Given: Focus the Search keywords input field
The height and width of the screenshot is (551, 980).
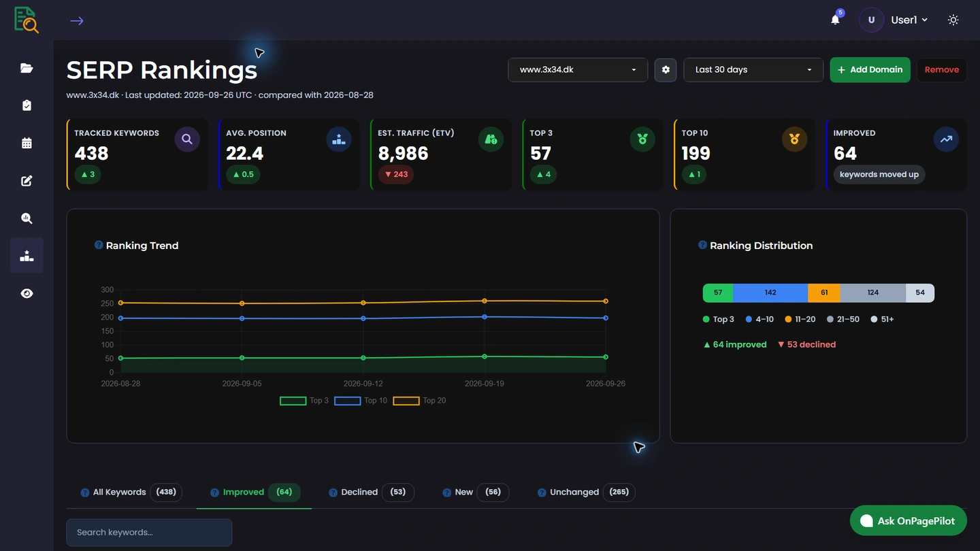Looking at the screenshot, I should pyautogui.click(x=149, y=533).
